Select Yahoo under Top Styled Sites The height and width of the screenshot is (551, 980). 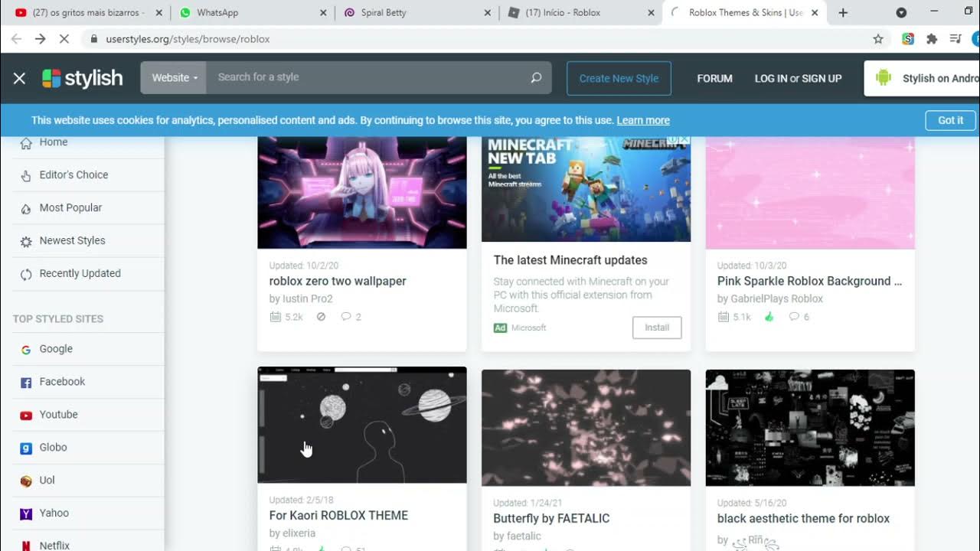point(54,514)
